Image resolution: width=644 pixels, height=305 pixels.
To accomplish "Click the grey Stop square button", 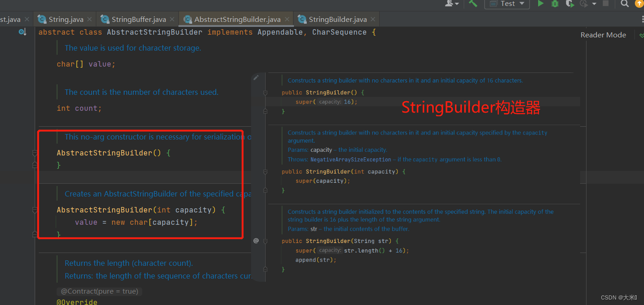I will point(606,4).
